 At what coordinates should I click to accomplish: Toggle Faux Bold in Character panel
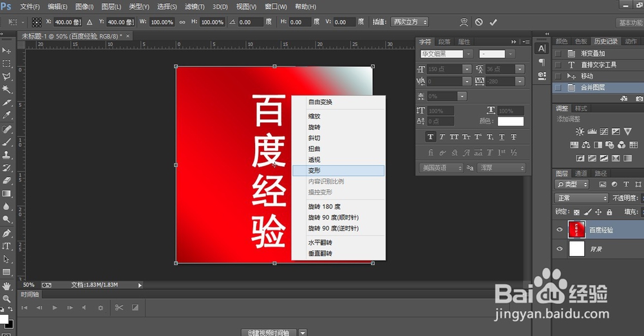[x=430, y=137]
